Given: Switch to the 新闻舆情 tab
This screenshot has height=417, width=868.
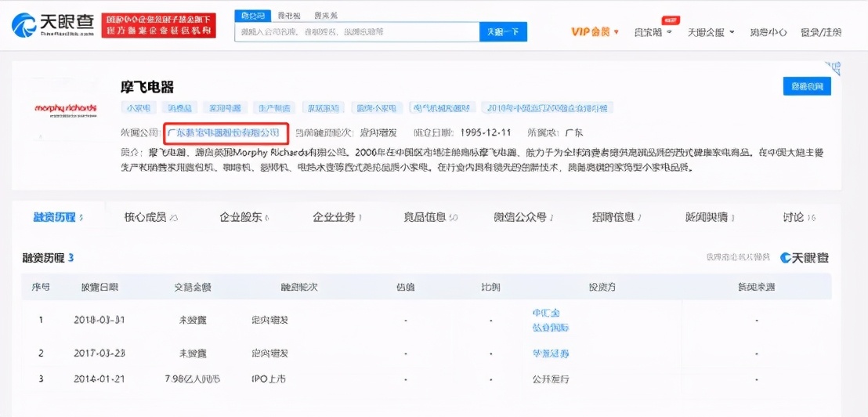Looking at the screenshot, I should [711, 217].
